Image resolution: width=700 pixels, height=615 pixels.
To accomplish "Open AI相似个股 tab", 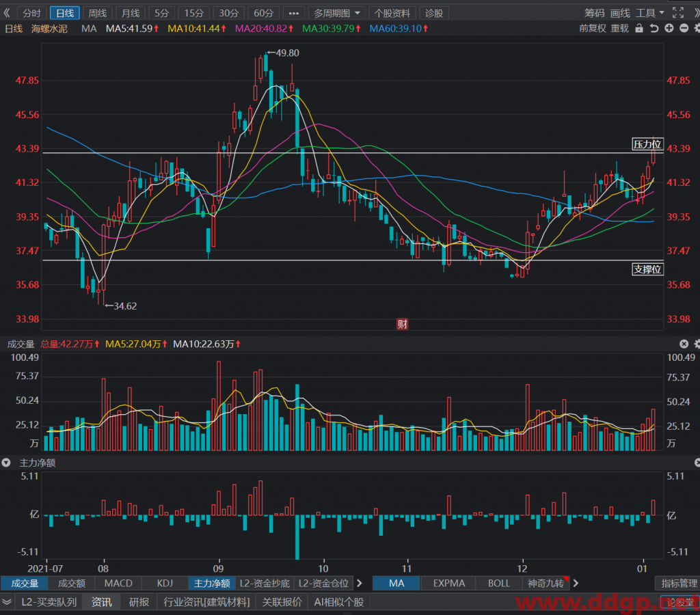I will [x=339, y=602].
